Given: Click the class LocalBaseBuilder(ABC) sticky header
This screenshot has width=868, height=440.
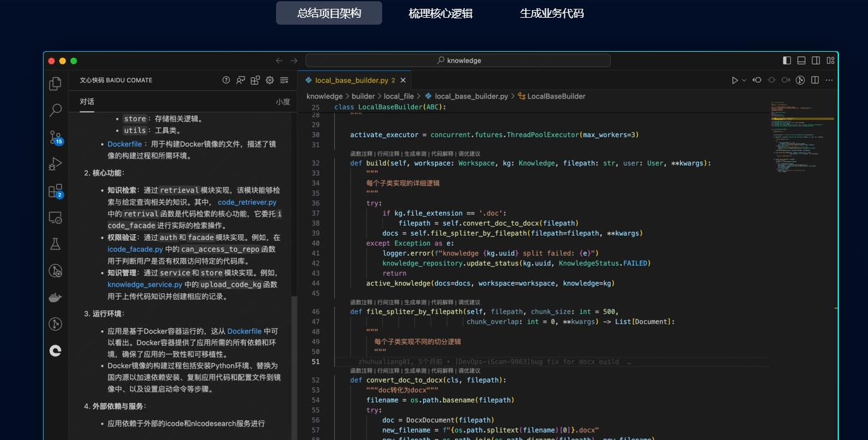Looking at the screenshot, I should (390, 107).
